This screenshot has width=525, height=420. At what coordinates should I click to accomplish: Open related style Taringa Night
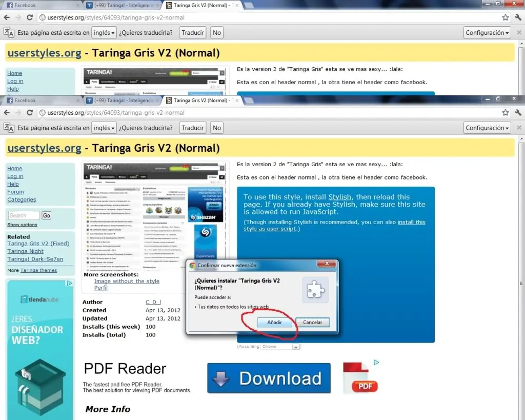26,251
